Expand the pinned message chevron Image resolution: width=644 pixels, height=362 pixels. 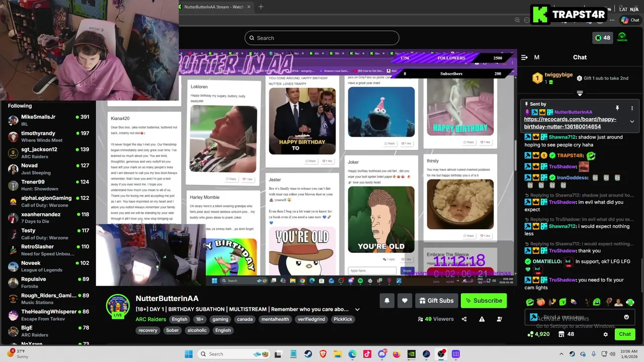click(x=632, y=121)
